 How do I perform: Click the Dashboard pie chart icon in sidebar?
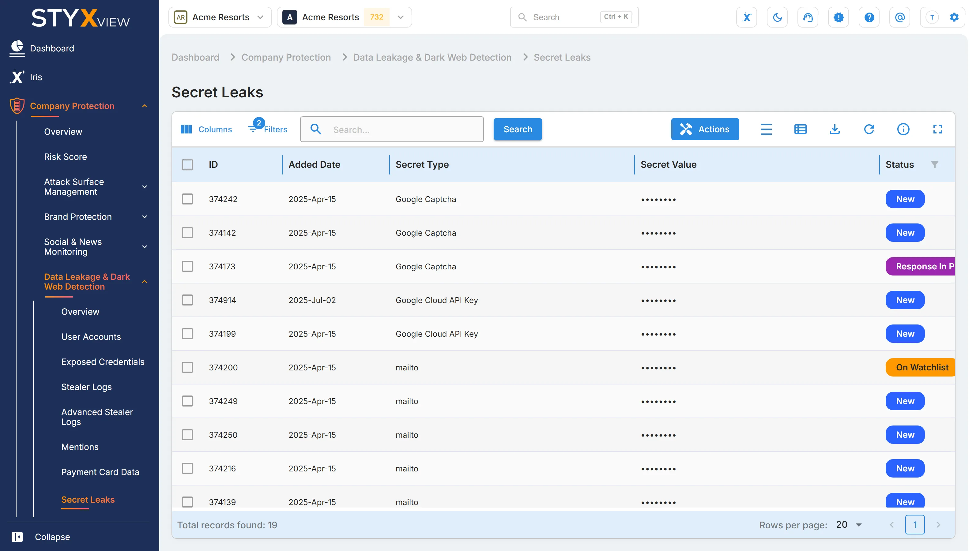pos(17,48)
